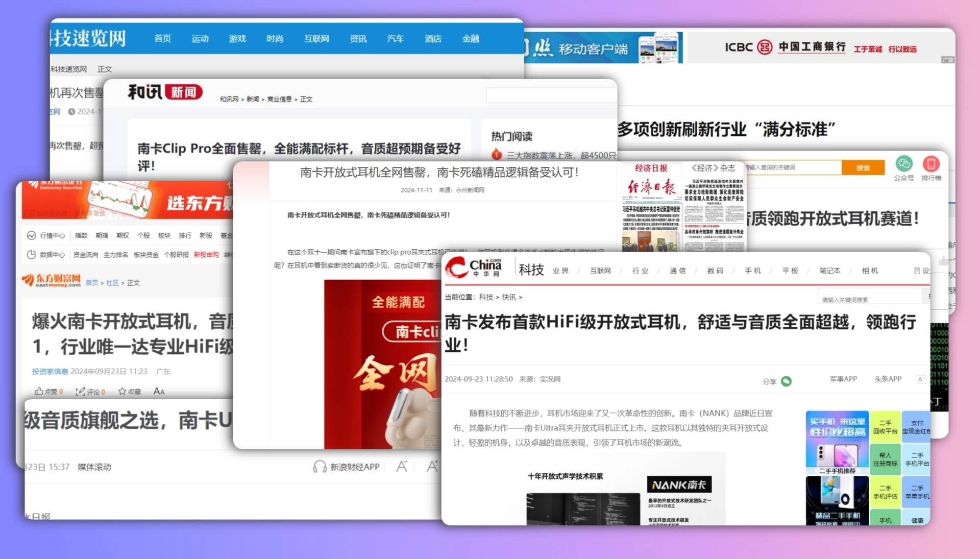Click the 公众号 green WeChat icon
The width and height of the screenshot is (980, 559).
[x=903, y=164]
